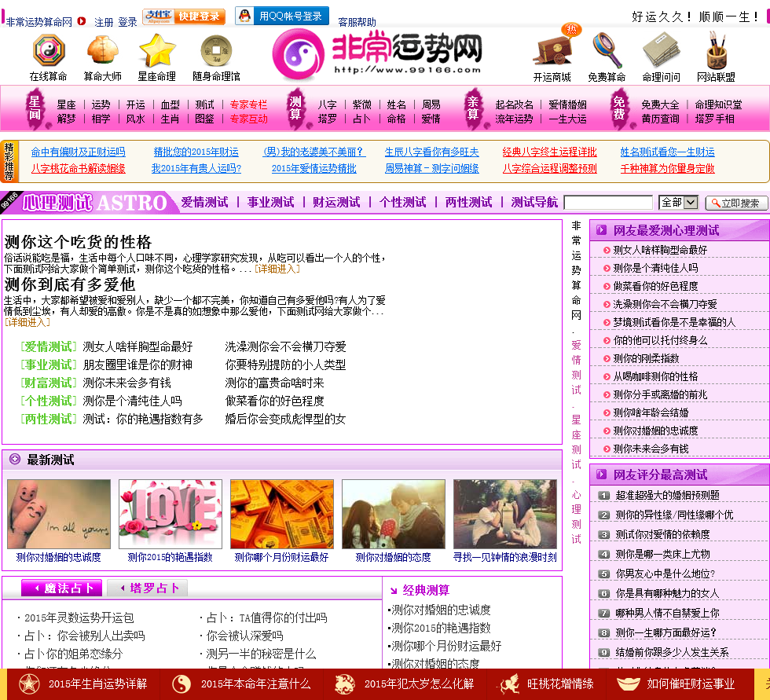Open 2015年灵数运势开运包

(79, 618)
